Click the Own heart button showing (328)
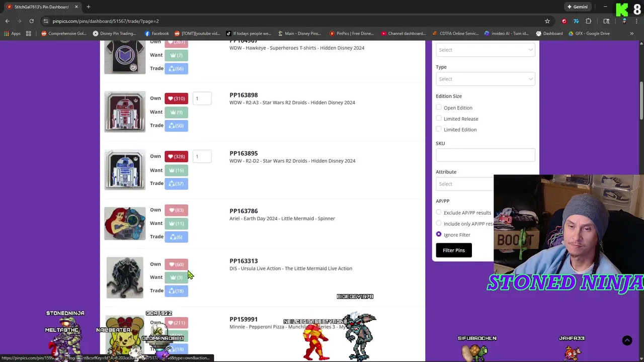Viewport: 644px width, 362px height. (x=176, y=156)
